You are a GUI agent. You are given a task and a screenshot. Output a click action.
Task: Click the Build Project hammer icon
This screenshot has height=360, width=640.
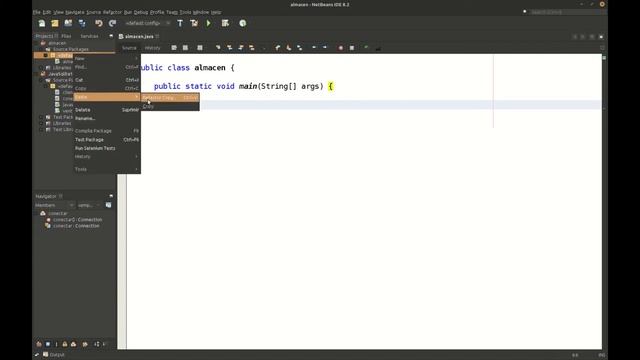180,23
